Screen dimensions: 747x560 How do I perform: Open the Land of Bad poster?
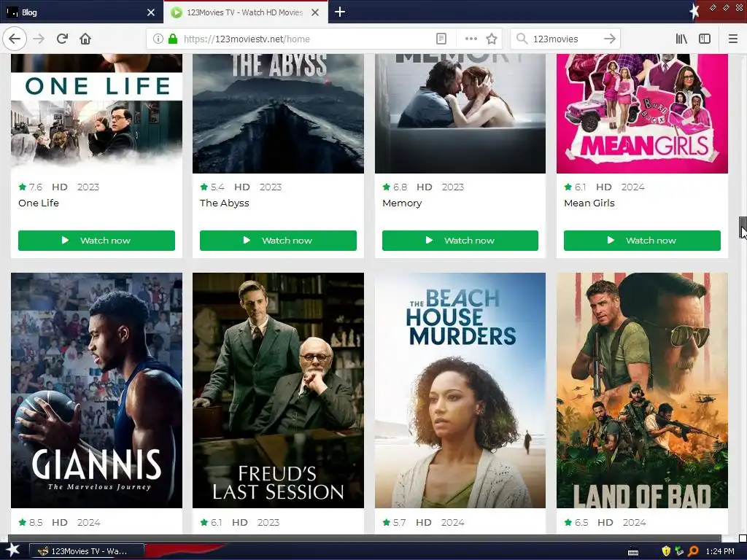(x=642, y=391)
